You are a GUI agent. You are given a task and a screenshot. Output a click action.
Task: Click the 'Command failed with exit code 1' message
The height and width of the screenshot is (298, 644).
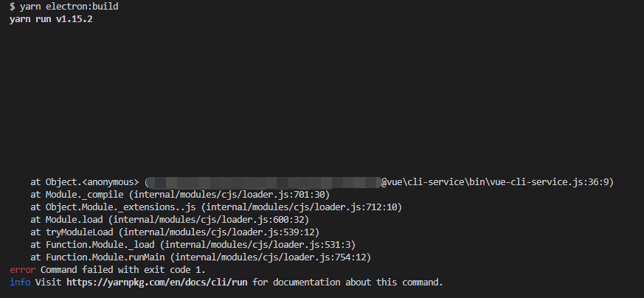(122, 270)
